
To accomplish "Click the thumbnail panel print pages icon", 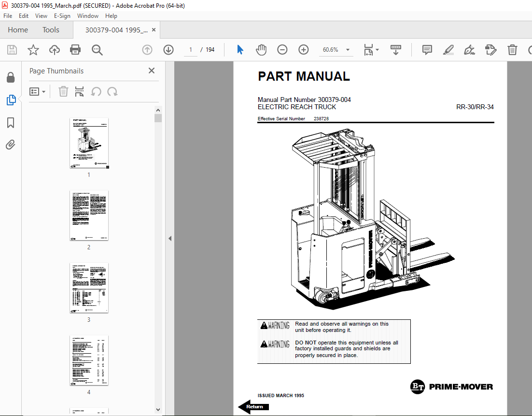I will click(x=79, y=91).
